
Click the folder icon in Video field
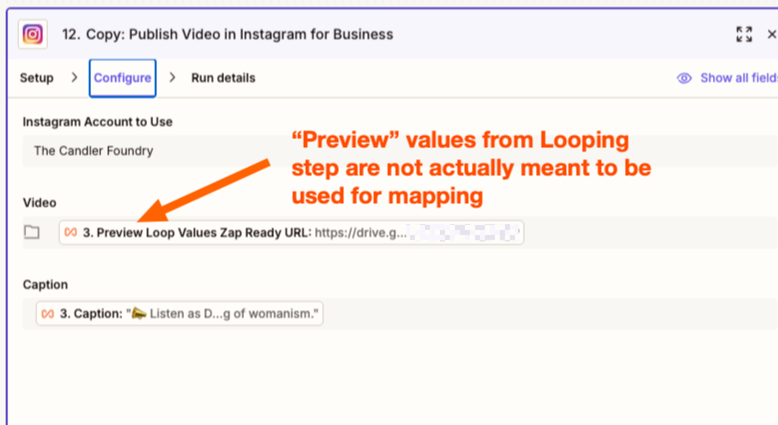point(32,232)
